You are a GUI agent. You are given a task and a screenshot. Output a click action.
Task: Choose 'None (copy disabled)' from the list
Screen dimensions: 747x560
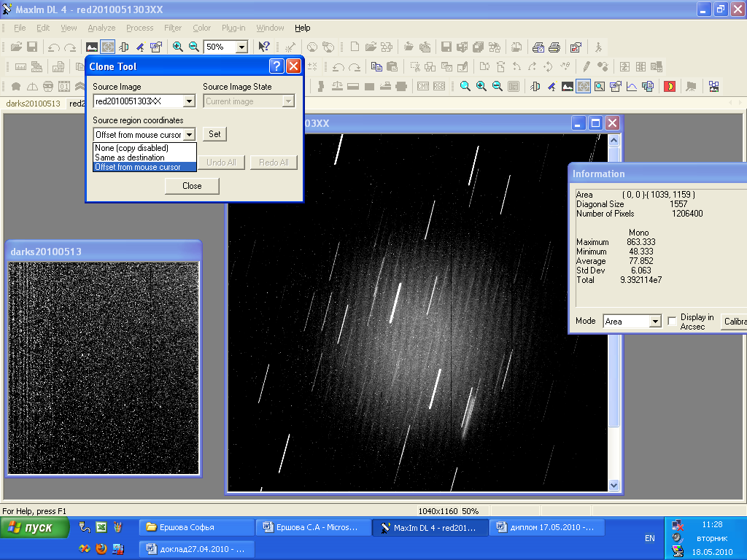click(131, 148)
